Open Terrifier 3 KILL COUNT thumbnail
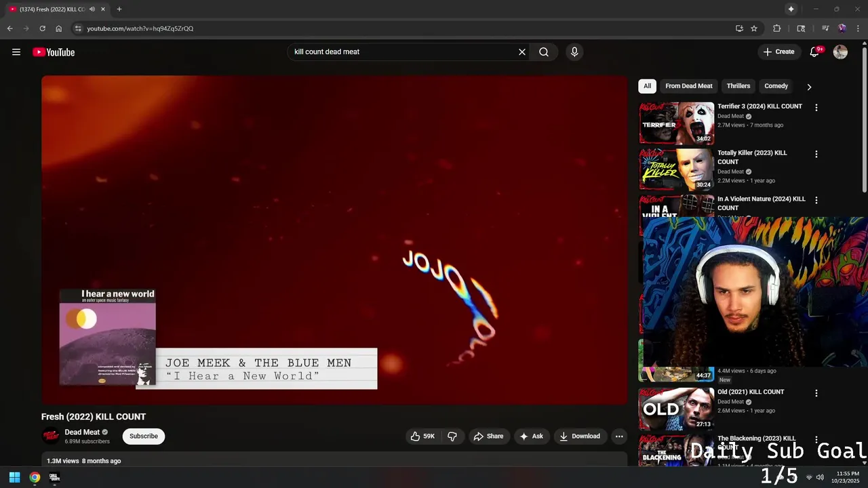This screenshot has width=868, height=488. tap(677, 123)
